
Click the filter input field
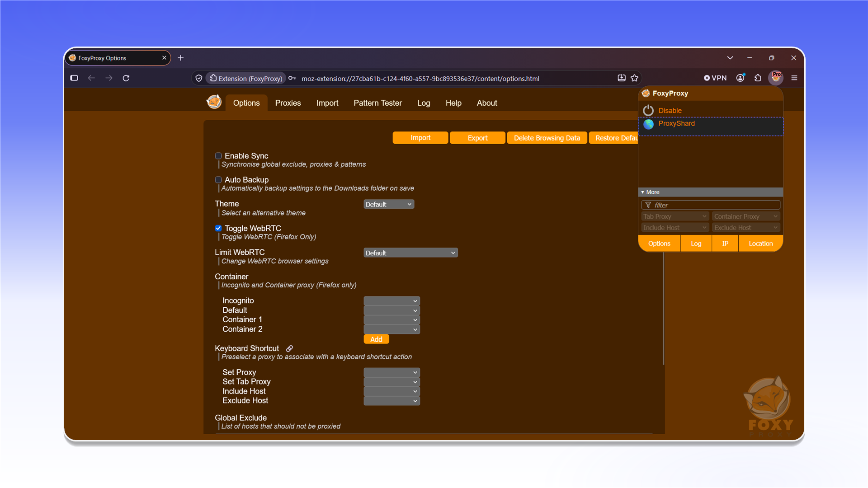[x=710, y=205]
